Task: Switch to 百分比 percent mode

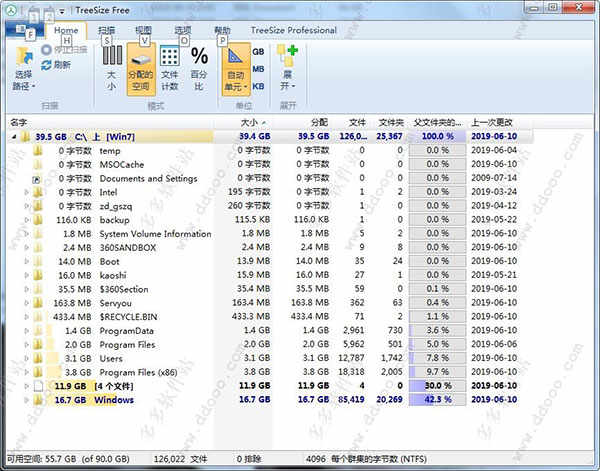Action: pos(199,68)
